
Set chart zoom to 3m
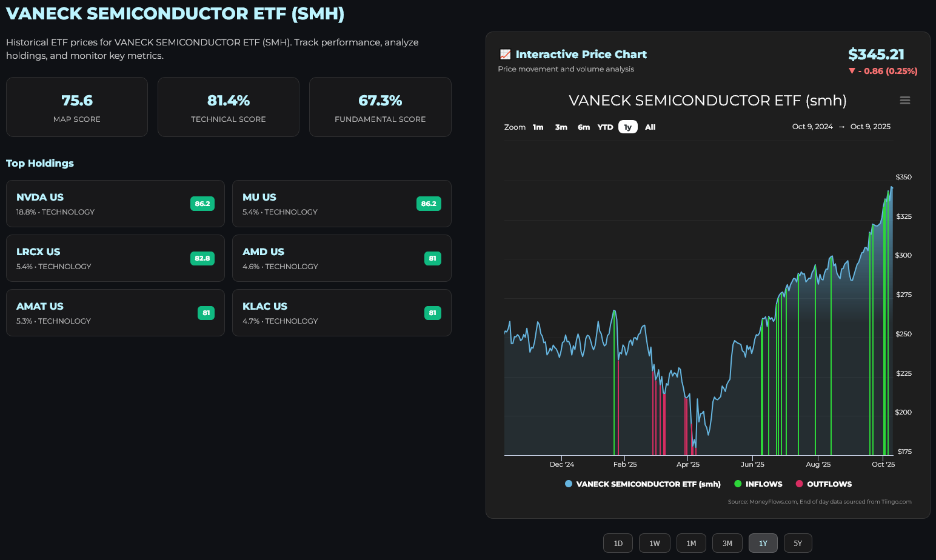[x=561, y=127]
